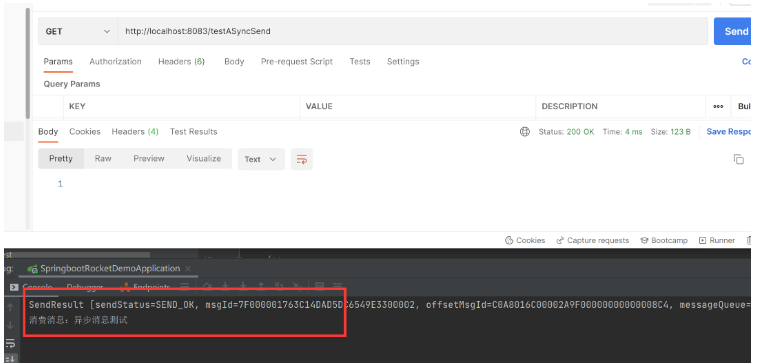Click the scroll-to-end console icon
This screenshot has height=363, width=758.
coord(10,358)
